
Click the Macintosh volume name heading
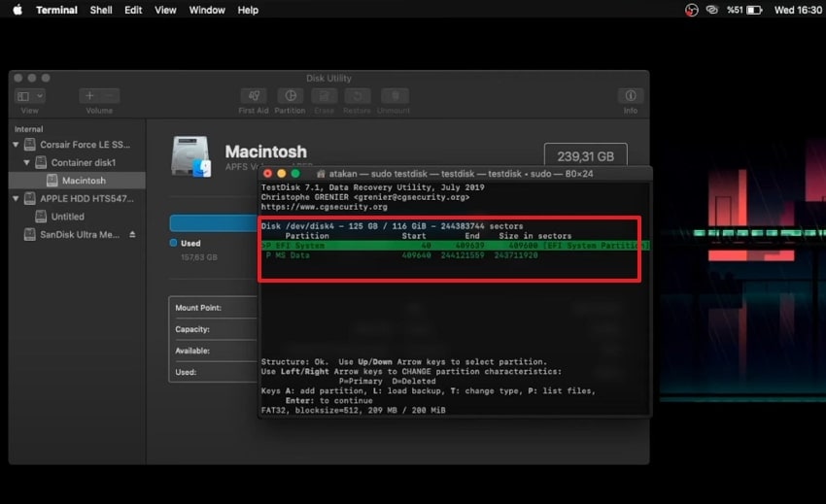(266, 151)
